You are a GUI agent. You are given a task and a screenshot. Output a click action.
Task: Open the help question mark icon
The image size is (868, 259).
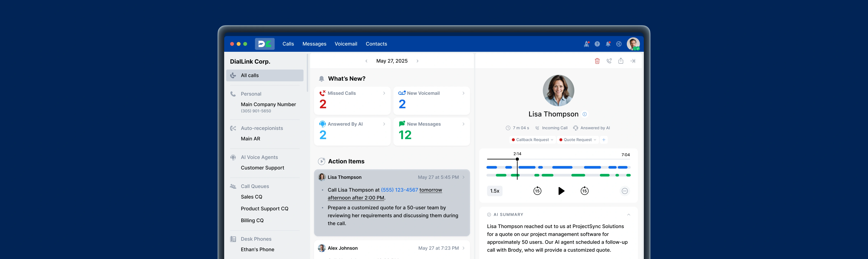(x=597, y=44)
